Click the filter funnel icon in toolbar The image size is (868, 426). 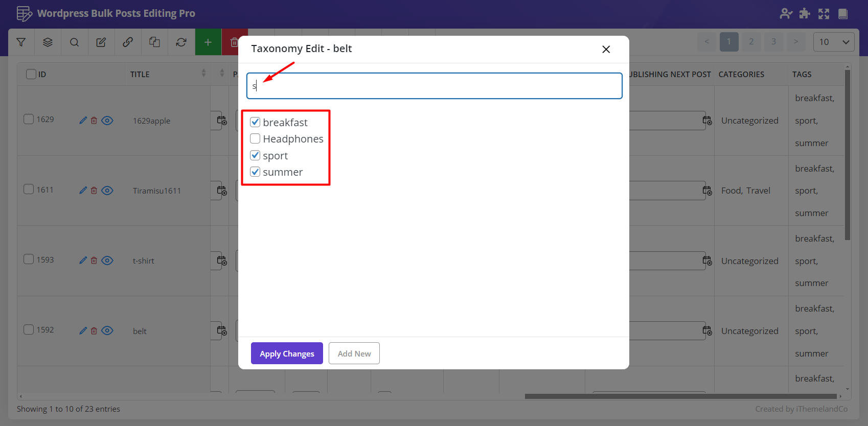coord(21,42)
